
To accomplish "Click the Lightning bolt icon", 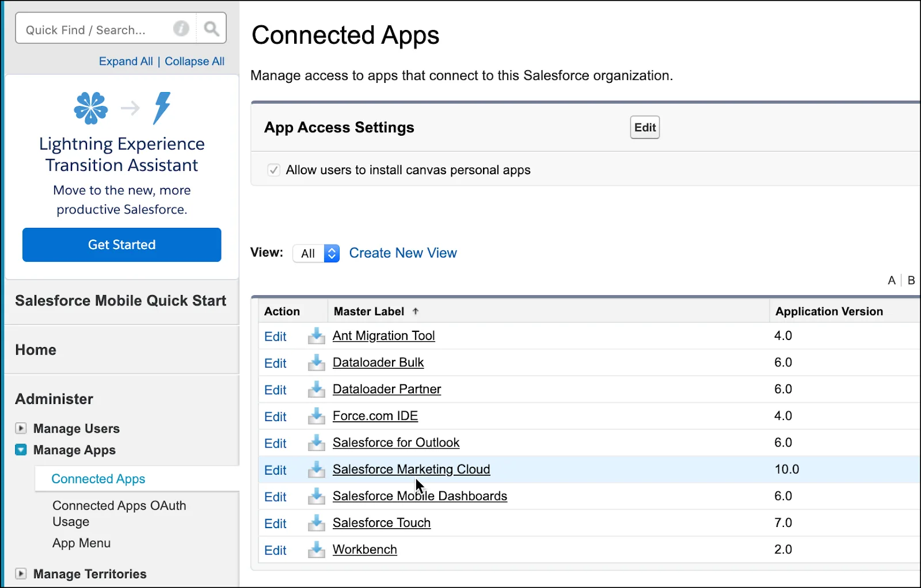I will point(162,108).
